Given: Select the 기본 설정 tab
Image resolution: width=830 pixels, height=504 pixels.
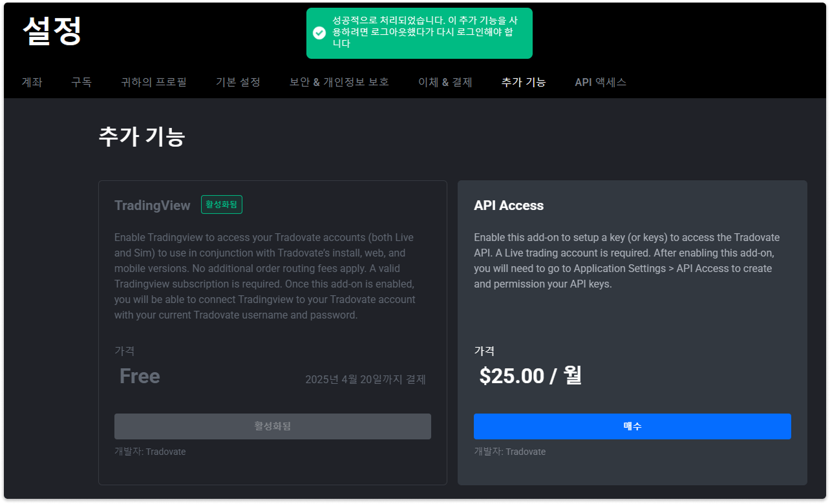Looking at the screenshot, I should (x=238, y=82).
